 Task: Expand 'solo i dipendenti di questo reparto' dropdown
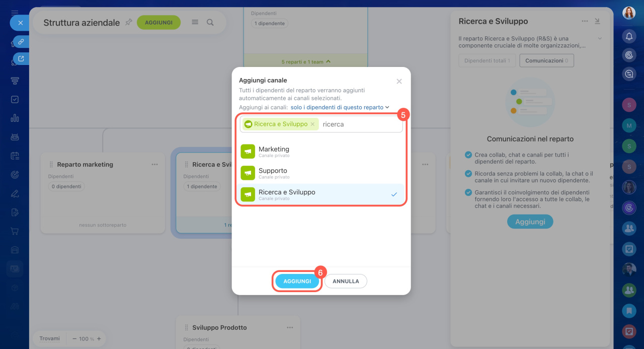click(340, 107)
